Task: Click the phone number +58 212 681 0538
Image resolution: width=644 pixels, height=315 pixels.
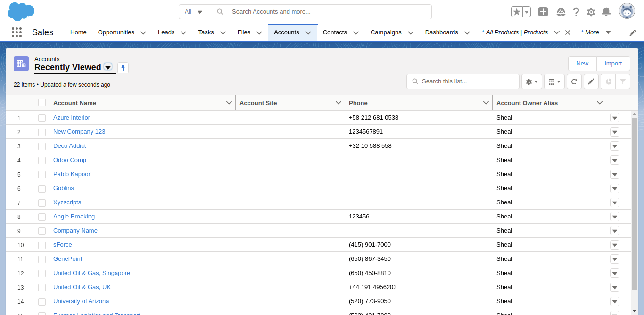Action: pos(373,118)
